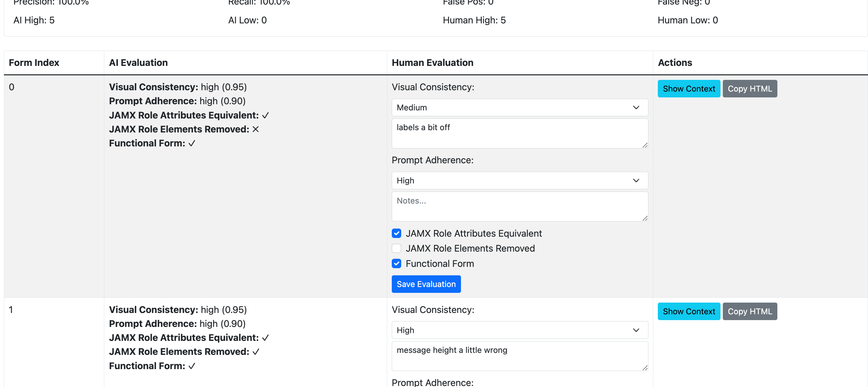Select the Actions column header

pyautogui.click(x=674, y=62)
